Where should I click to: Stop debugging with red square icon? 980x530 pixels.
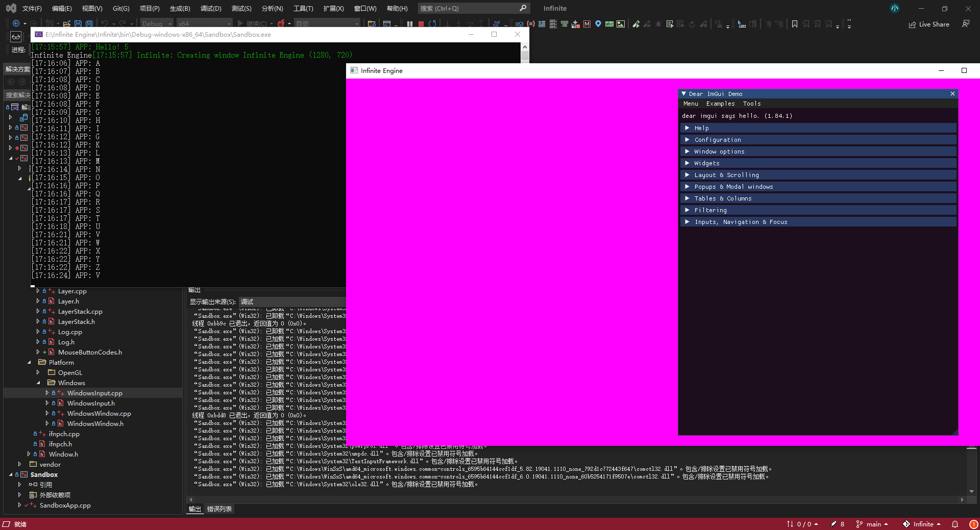coord(421,24)
